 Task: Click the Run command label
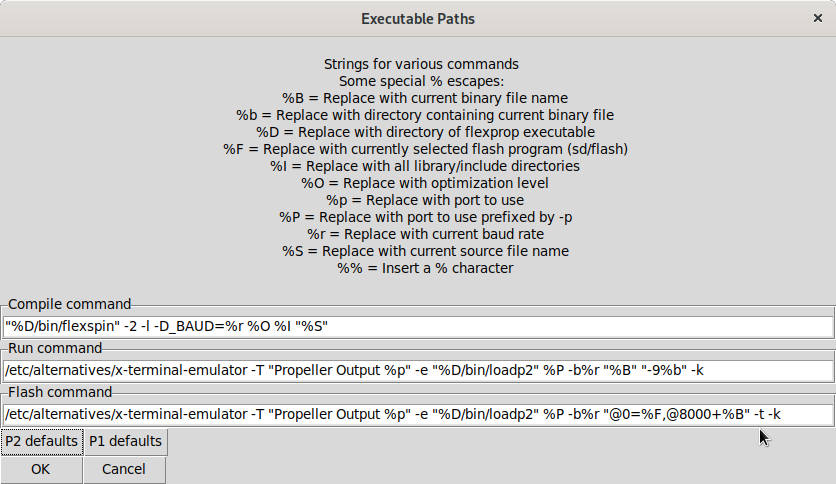[56, 348]
